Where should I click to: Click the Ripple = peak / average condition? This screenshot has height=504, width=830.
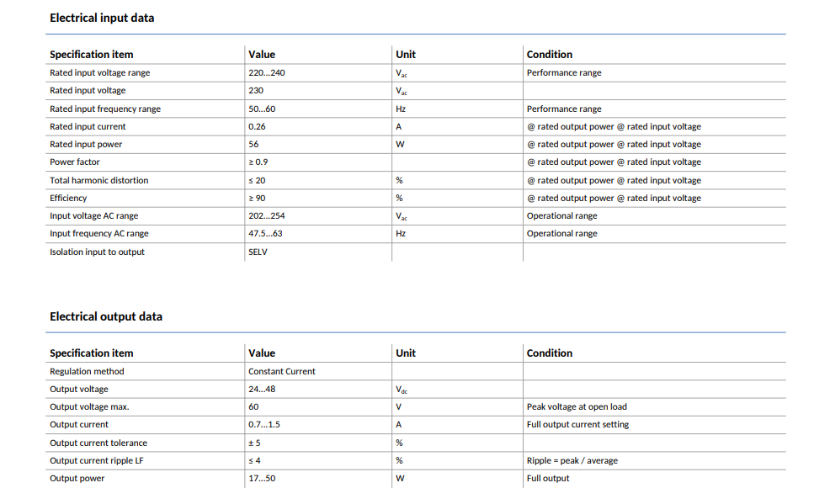click(x=572, y=460)
